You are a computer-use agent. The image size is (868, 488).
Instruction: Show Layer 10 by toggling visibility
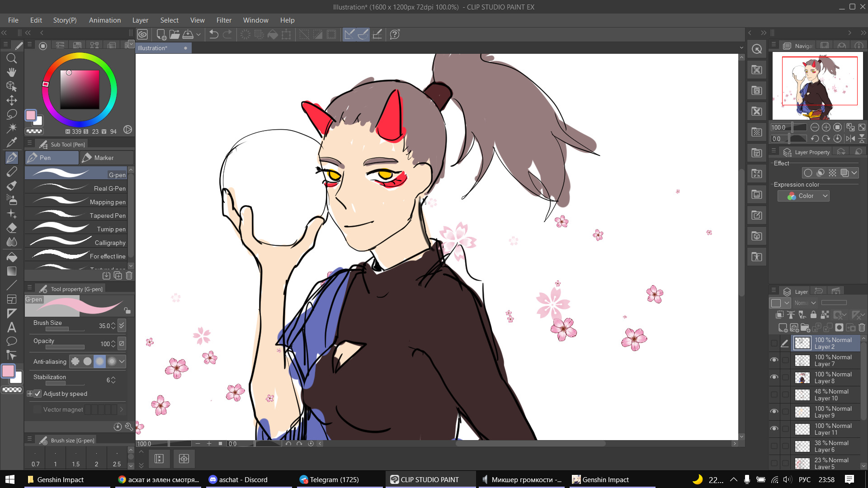pos(774,394)
